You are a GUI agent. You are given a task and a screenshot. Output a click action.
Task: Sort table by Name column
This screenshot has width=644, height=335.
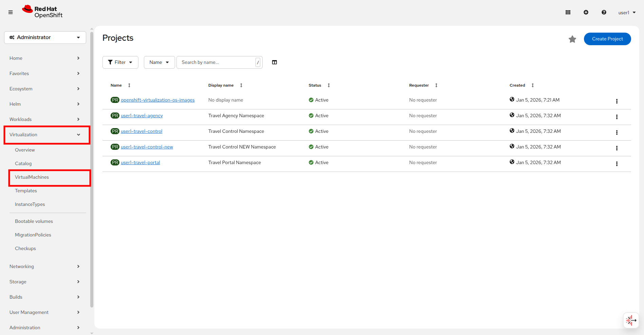pos(116,85)
